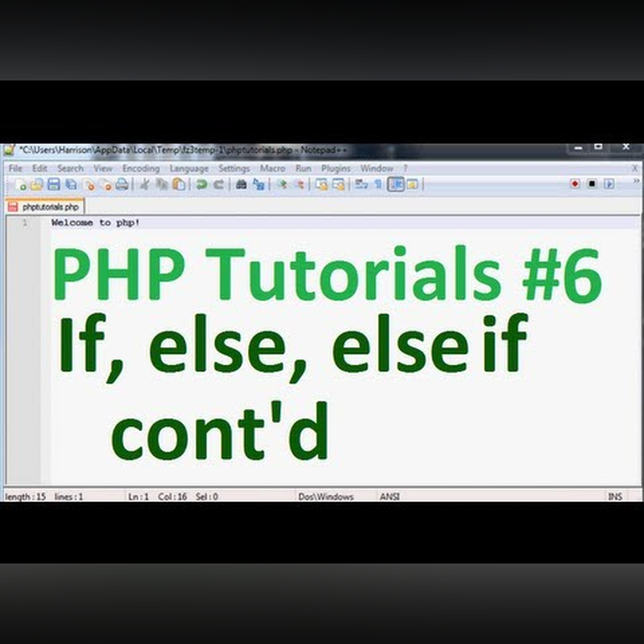Click the Replace toolbar icon
Image resolution: width=644 pixels, height=644 pixels.
click(259, 184)
